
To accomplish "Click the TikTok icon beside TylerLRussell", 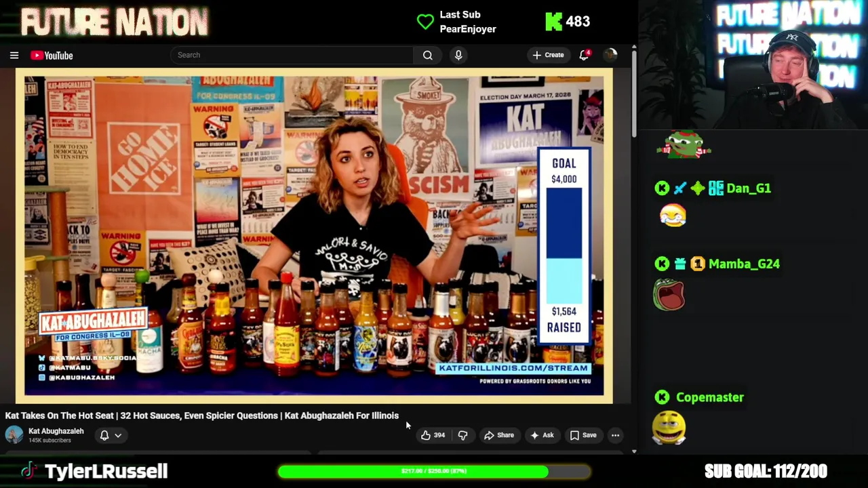I will pos(28,471).
